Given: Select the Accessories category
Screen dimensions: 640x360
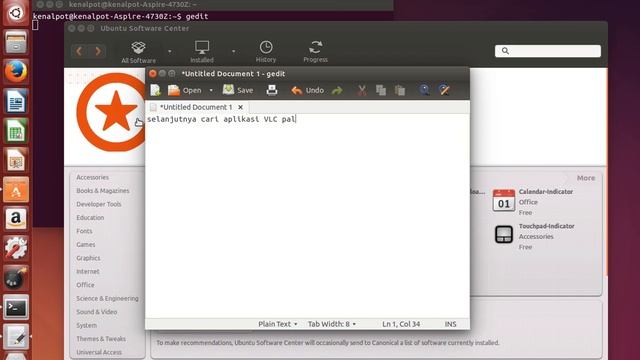Looking at the screenshot, I should (92, 178).
